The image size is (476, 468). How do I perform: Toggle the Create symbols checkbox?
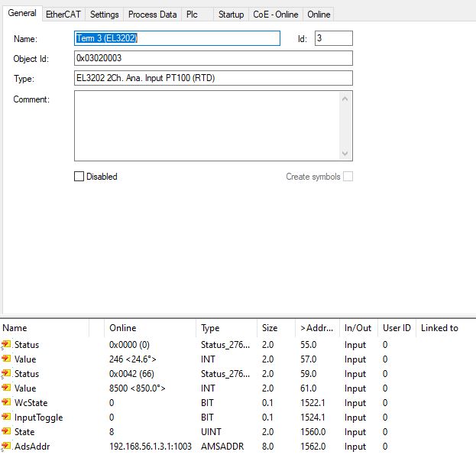348,176
